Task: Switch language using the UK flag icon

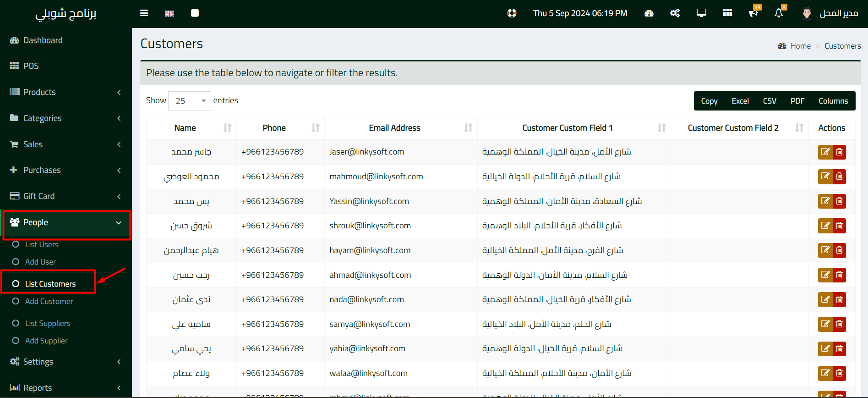Action: click(169, 14)
